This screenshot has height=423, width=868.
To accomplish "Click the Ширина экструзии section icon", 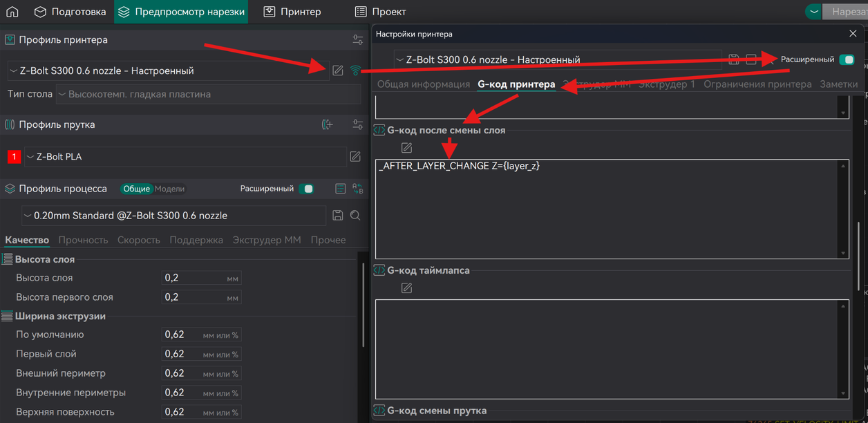I will (7, 316).
